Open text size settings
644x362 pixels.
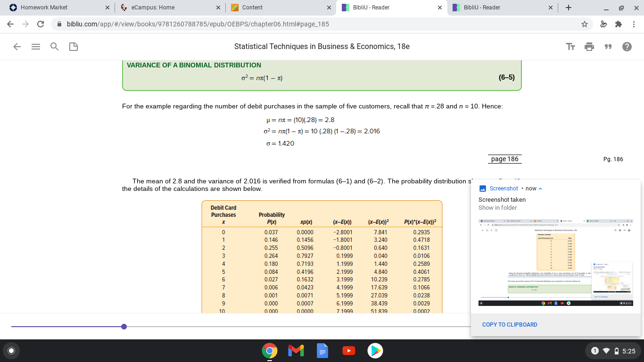click(570, 47)
